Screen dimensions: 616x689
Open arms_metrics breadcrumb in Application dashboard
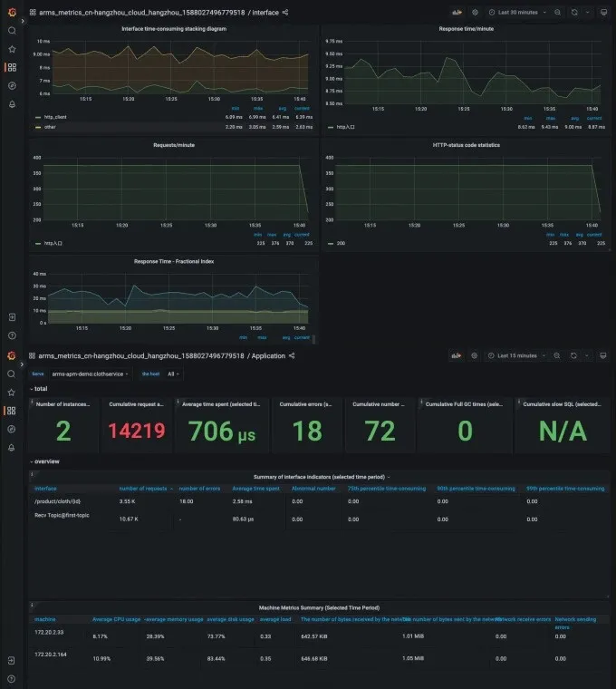coord(141,355)
